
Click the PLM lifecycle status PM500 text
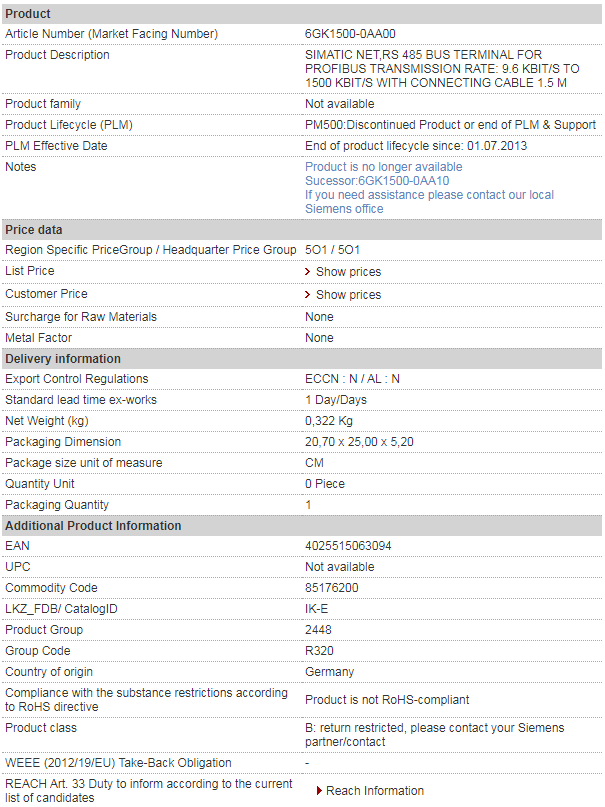point(450,125)
